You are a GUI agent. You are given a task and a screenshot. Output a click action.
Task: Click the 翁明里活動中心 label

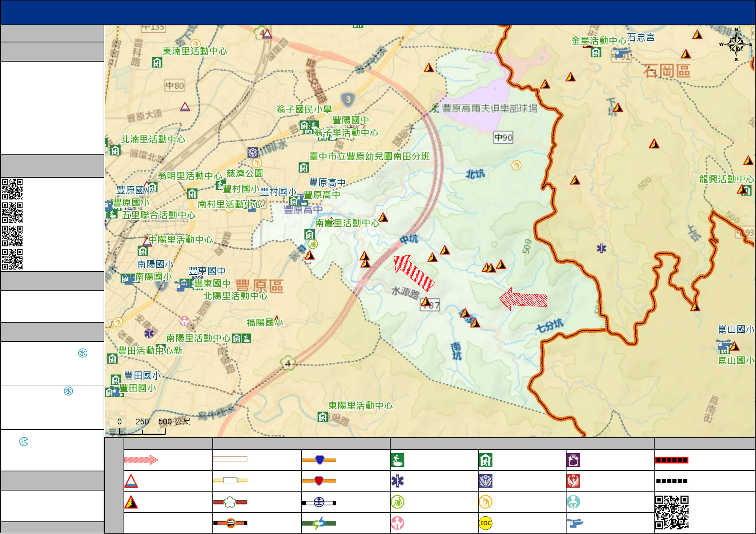tap(190, 176)
